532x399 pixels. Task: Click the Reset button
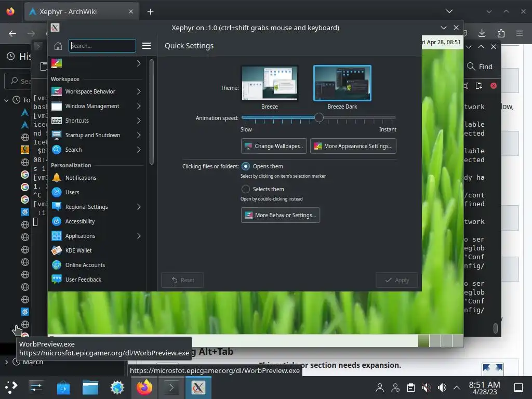(182, 280)
